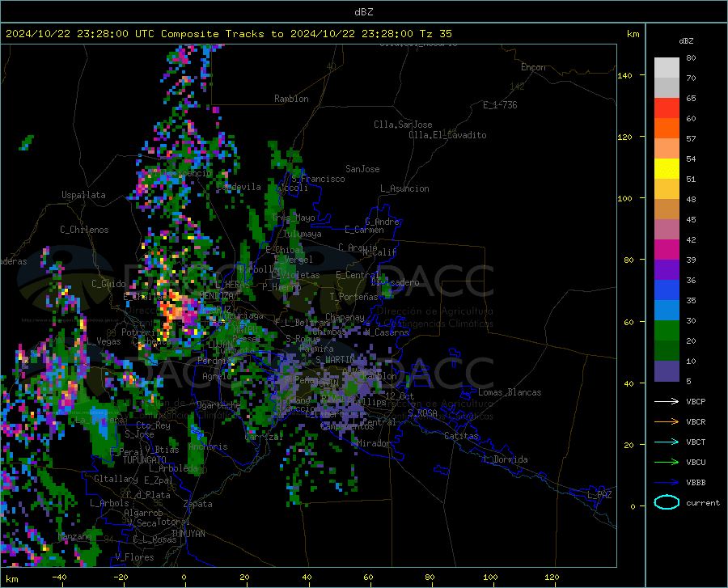Pick the red 60-65 dBZ legend band
Viewport: 728px width, 588px height.
(667, 108)
